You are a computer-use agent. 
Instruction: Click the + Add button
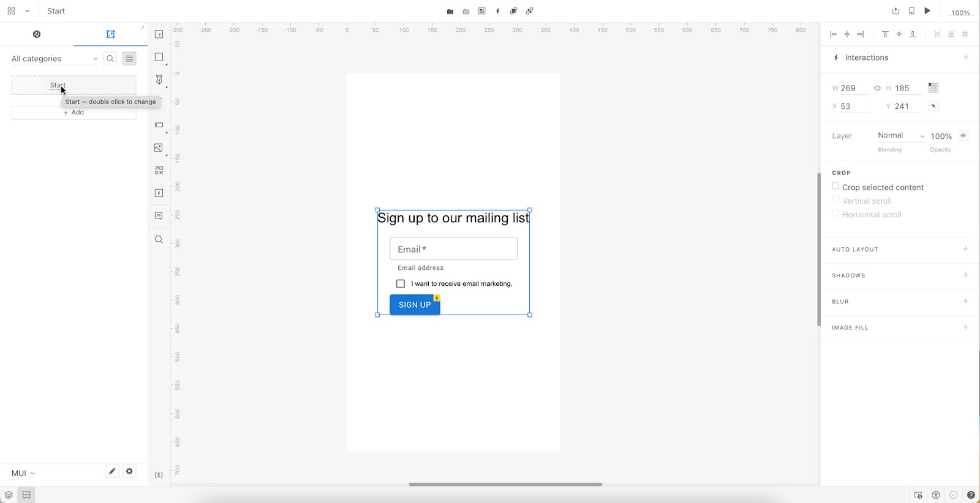pyautogui.click(x=73, y=113)
